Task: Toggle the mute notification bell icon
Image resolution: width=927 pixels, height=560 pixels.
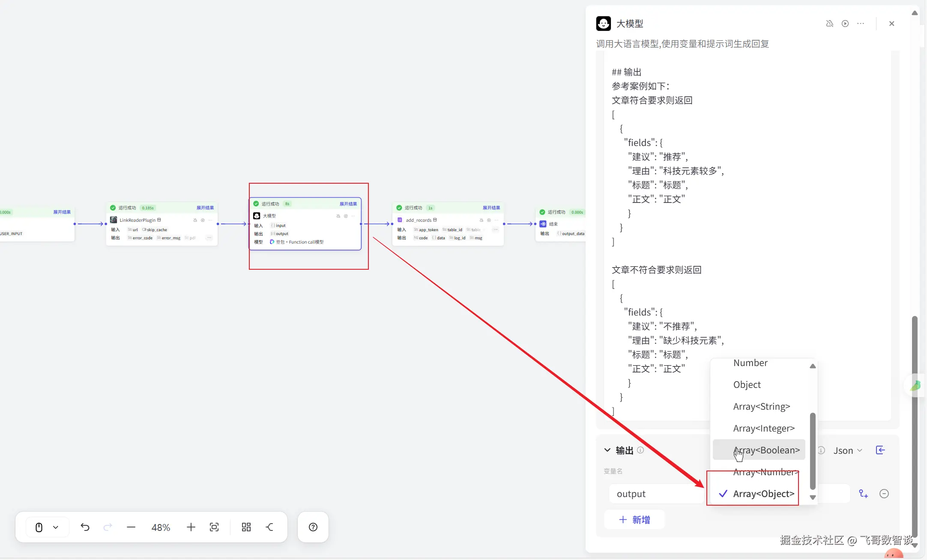Action: [829, 24]
